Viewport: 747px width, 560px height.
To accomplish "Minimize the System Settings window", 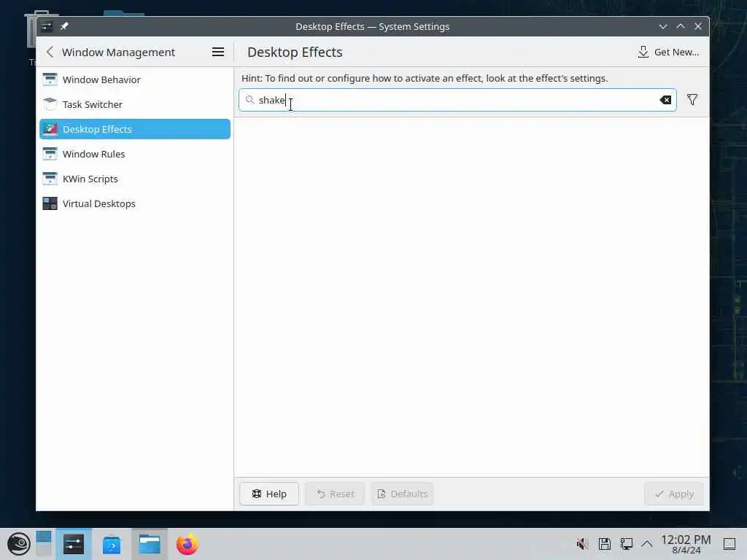I will pyautogui.click(x=662, y=27).
